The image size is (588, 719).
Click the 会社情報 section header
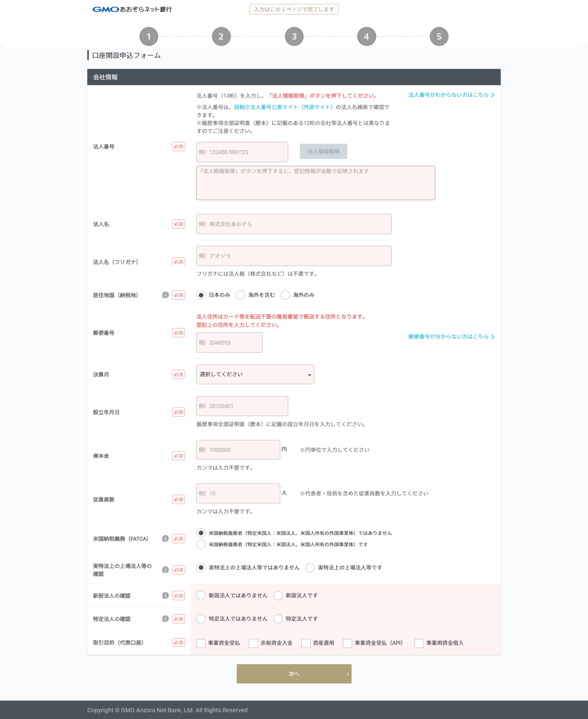pos(106,77)
